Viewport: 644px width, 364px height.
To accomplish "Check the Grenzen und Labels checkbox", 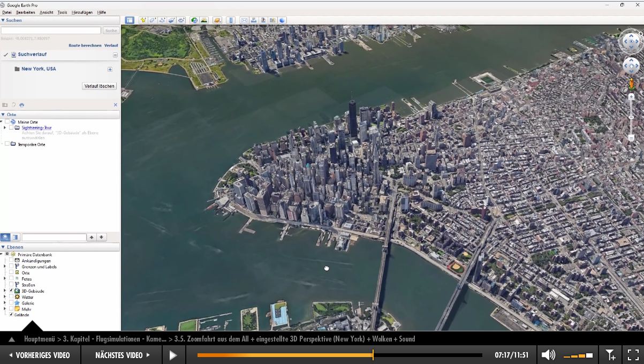I will coord(11,267).
